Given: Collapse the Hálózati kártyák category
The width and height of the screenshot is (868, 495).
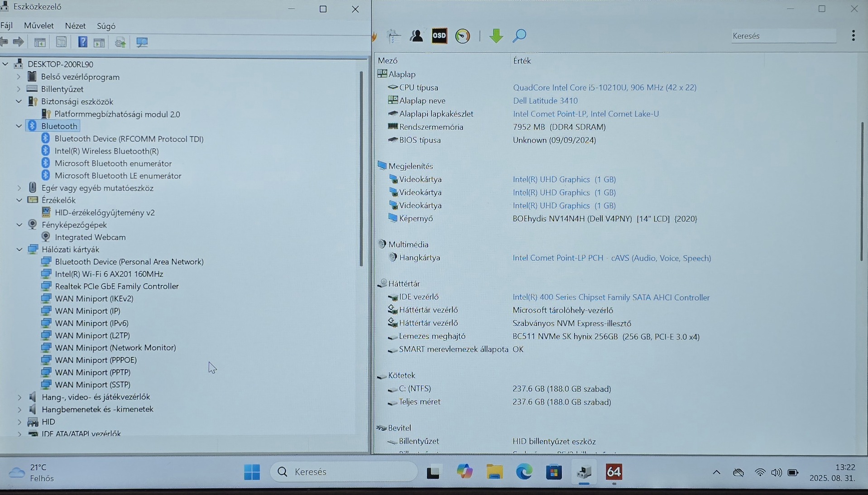Looking at the screenshot, I should coord(19,250).
